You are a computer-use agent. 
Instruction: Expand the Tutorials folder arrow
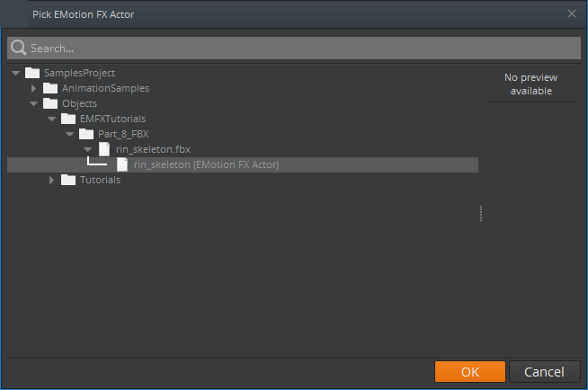pos(51,180)
